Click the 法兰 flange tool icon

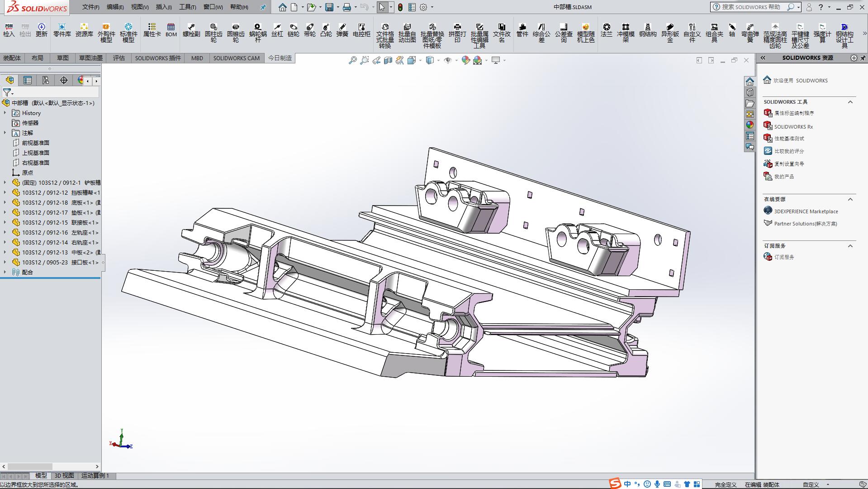607,30
